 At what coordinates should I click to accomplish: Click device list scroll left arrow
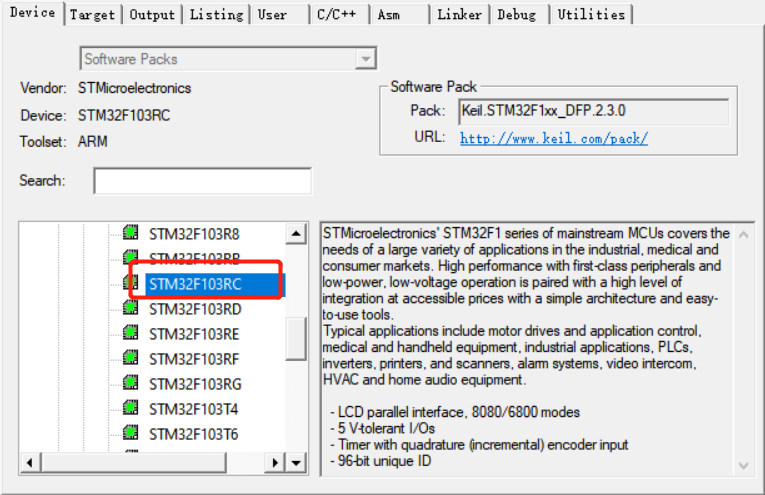click(x=30, y=462)
